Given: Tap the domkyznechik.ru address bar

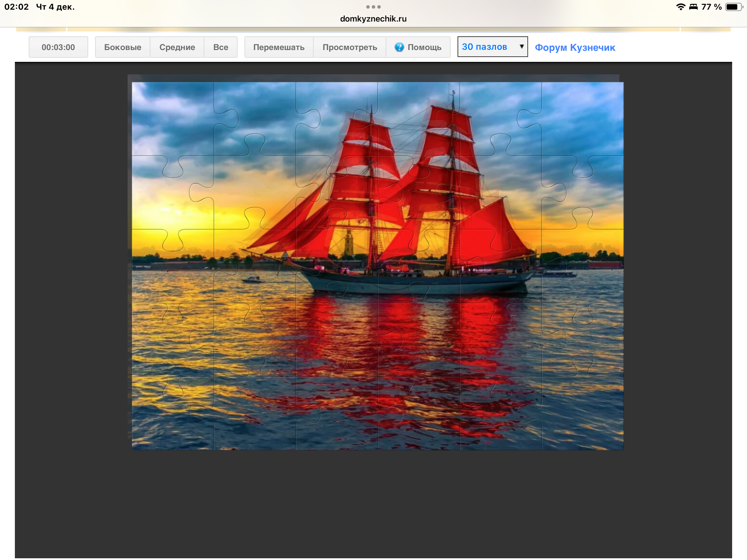Looking at the screenshot, I should coord(373,19).
